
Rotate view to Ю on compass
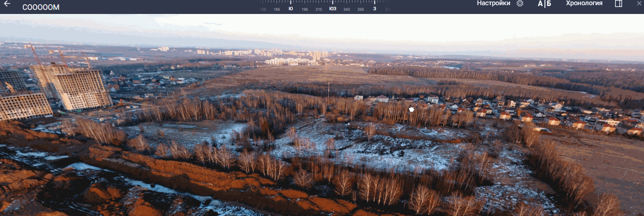(291, 9)
